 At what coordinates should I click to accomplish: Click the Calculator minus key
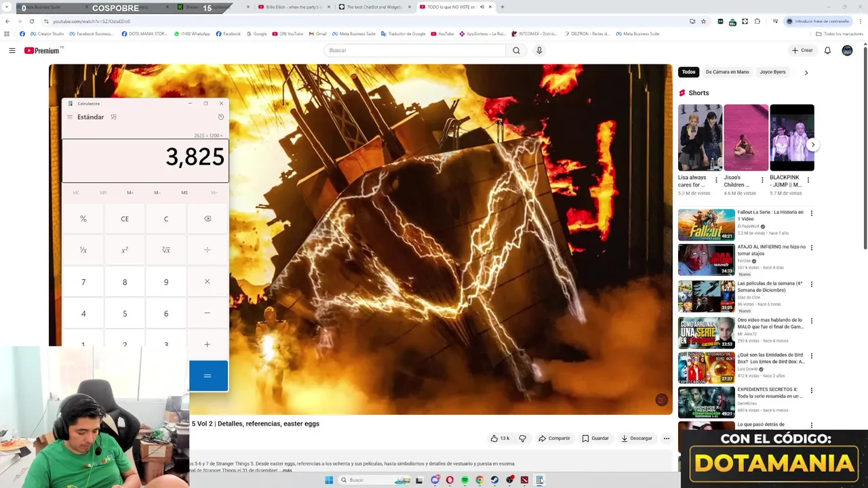(x=208, y=313)
